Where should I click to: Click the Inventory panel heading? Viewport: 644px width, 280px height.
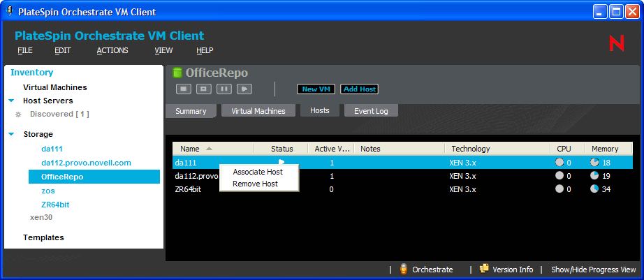tap(32, 72)
